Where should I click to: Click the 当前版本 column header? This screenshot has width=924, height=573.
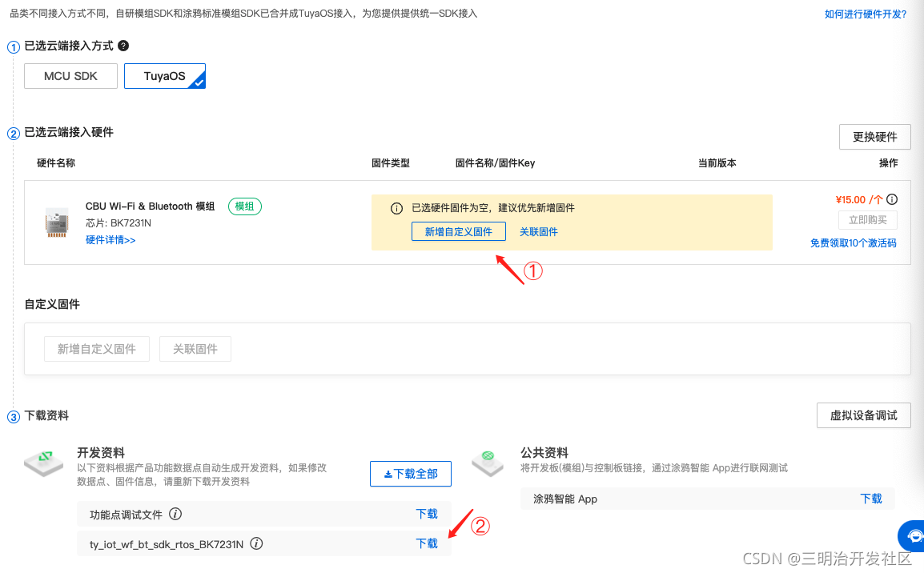717,163
